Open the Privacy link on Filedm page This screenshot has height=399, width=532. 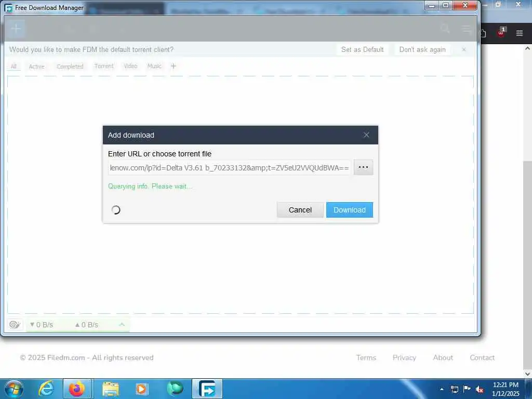pyautogui.click(x=404, y=357)
